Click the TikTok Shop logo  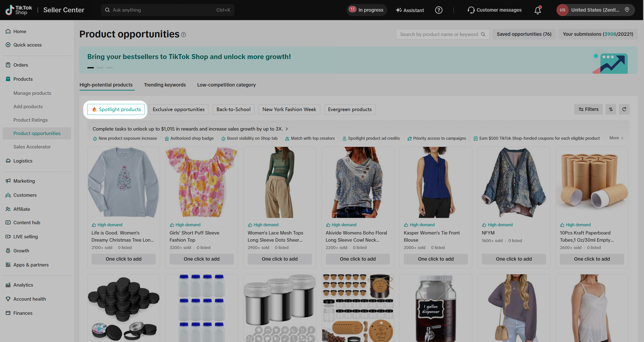(19, 10)
